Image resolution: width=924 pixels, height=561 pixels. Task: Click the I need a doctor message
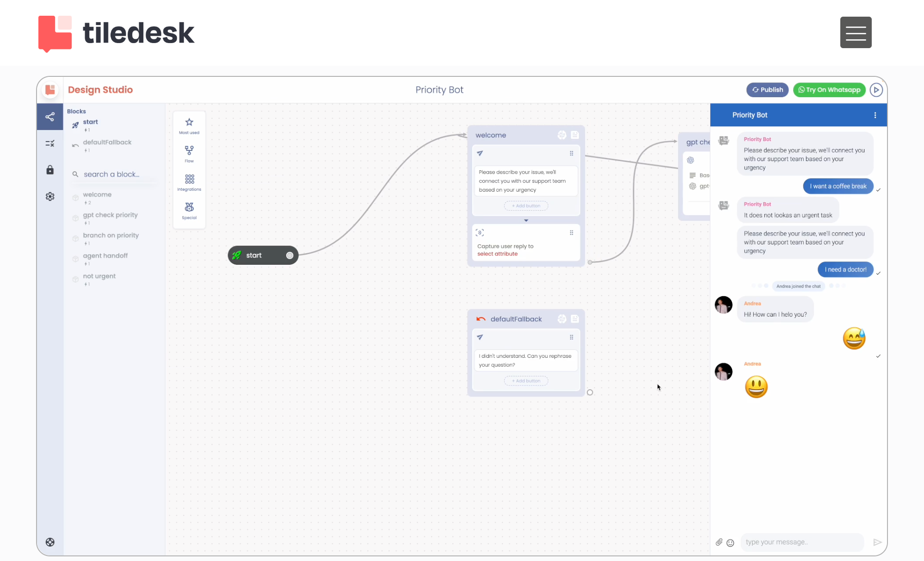(x=845, y=269)
